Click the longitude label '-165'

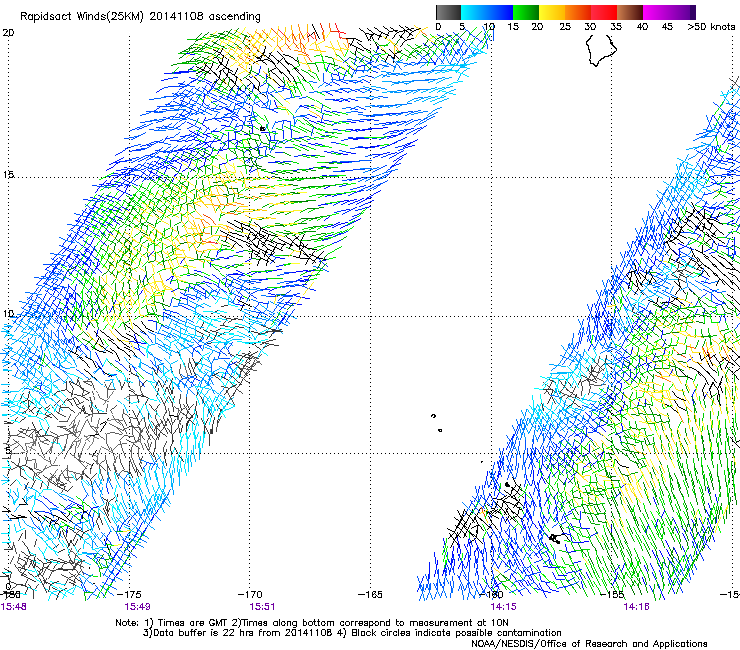(370, 594)
